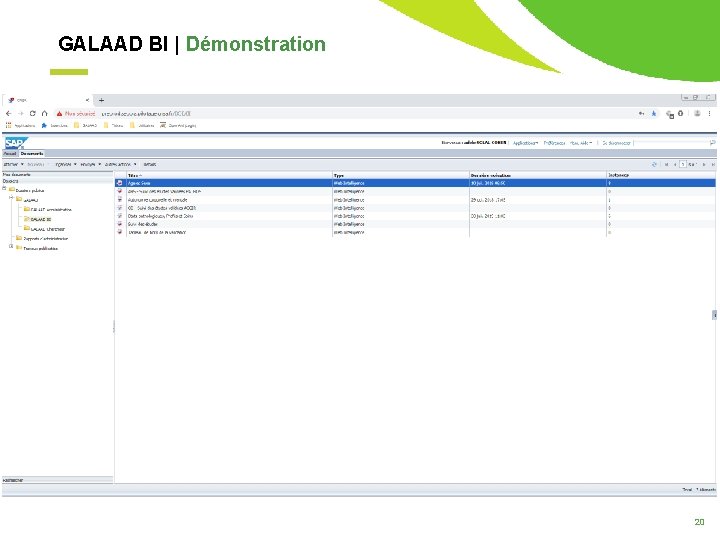Go to previous page of the list
The image size is (720, 540).
[x=675, y=164]
